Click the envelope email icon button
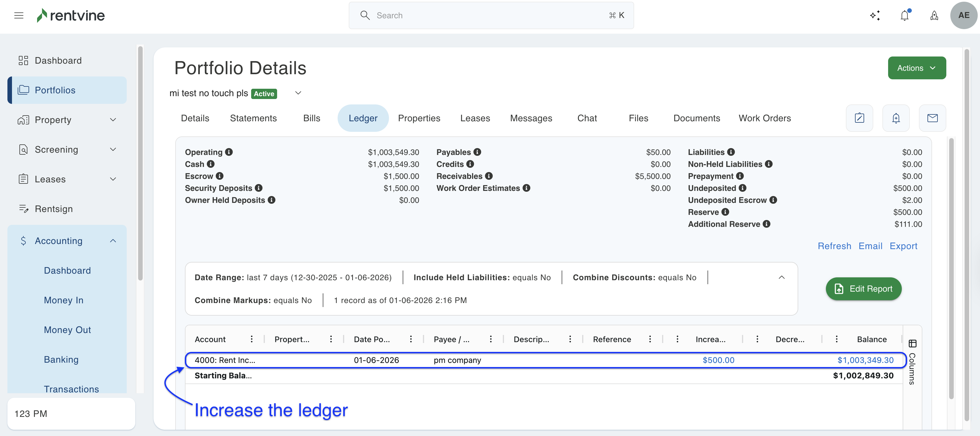The height and width of the screenshot is (436, 980). [x=932, y=118]
